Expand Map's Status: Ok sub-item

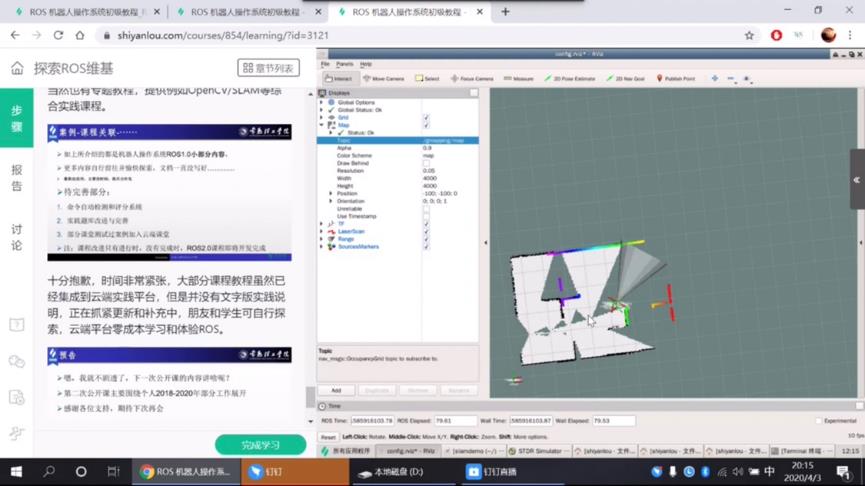point(331,132)
